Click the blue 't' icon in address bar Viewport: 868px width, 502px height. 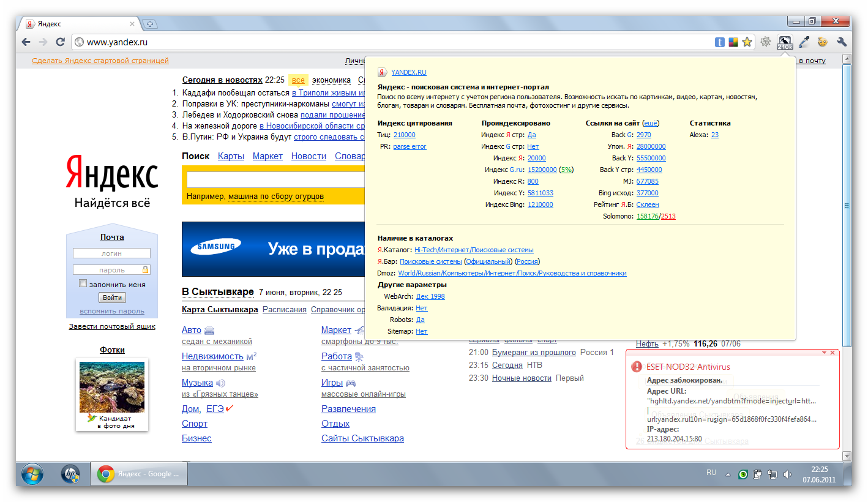click(x=720, y=42)
